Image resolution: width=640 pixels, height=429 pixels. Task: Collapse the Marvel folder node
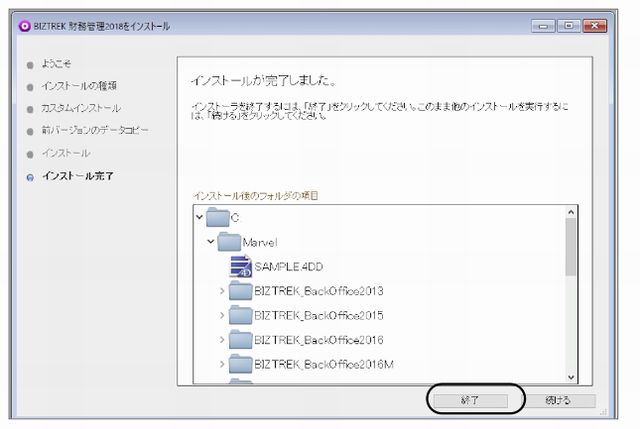click(x=211, y=241)
